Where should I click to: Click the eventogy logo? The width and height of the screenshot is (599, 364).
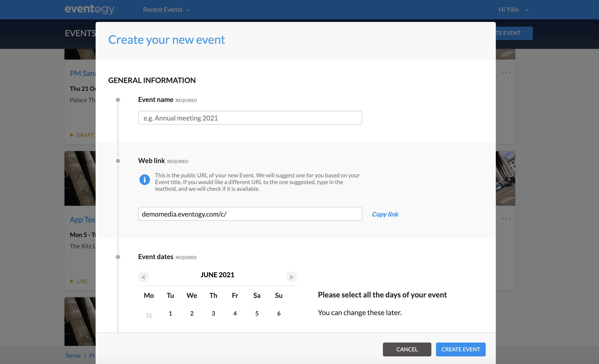pyautogui.click(x=90, y=9)
